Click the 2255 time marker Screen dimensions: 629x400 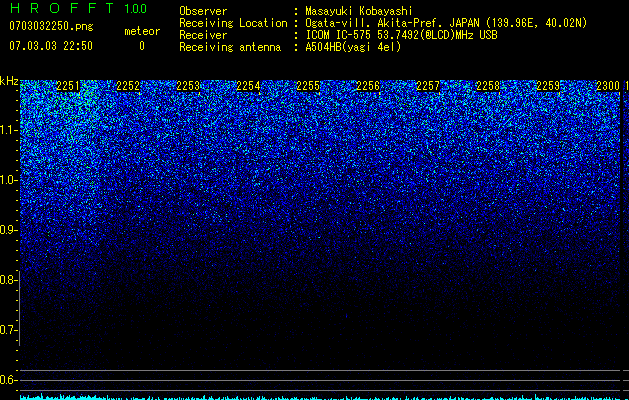tap(308, 86)
